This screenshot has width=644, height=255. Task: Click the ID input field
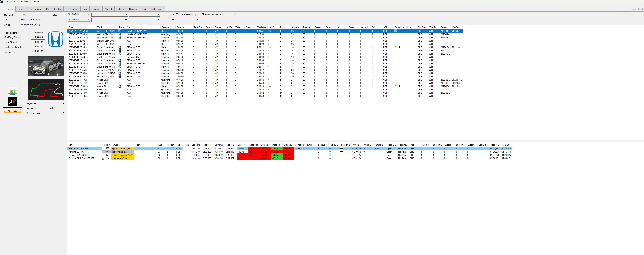(x=260, y=15)
